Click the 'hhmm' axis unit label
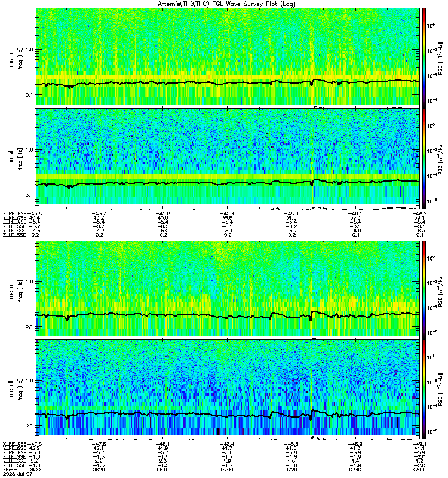448x478 pixels. click(10, 470)
